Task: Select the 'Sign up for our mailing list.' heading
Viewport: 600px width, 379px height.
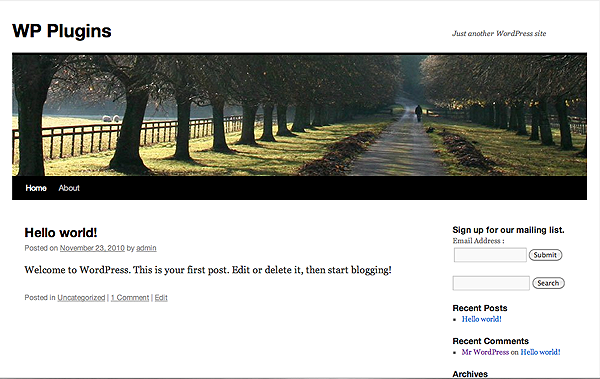Action: pyautogui.click(x=508, y=230)
